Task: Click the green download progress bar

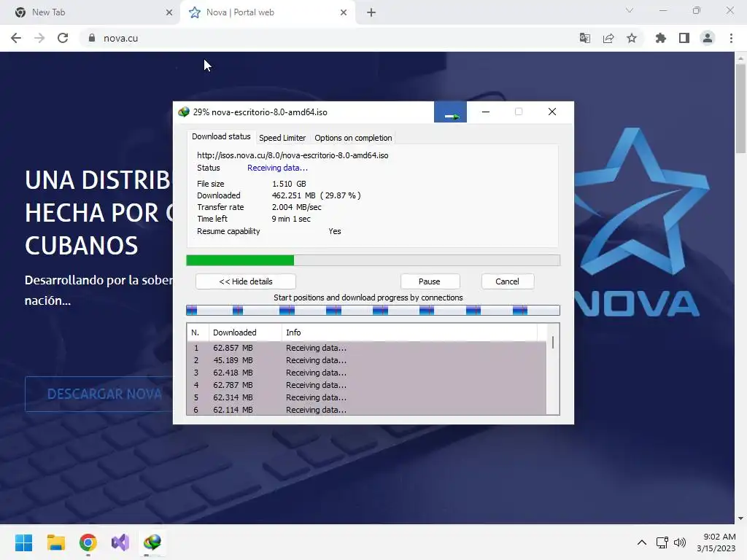Action: 373,260
